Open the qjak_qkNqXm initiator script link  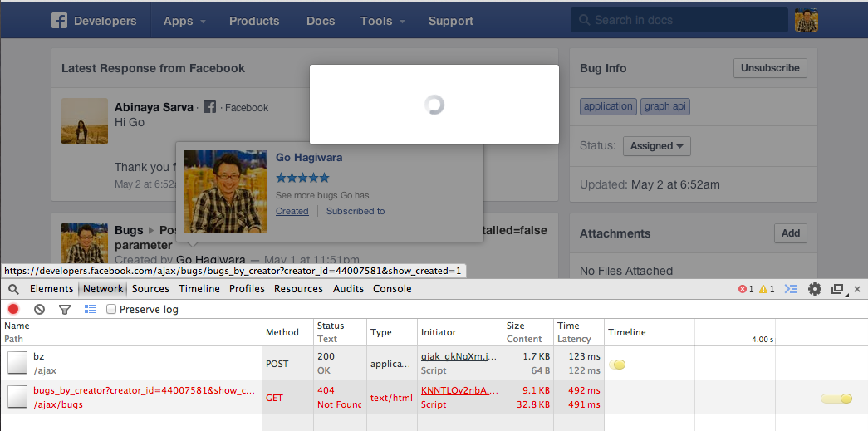pyautogui.click(x=459, y=355)
